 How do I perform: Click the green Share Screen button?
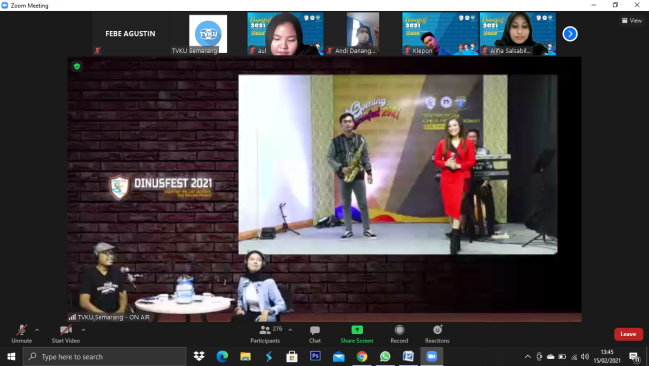(357, 334)
